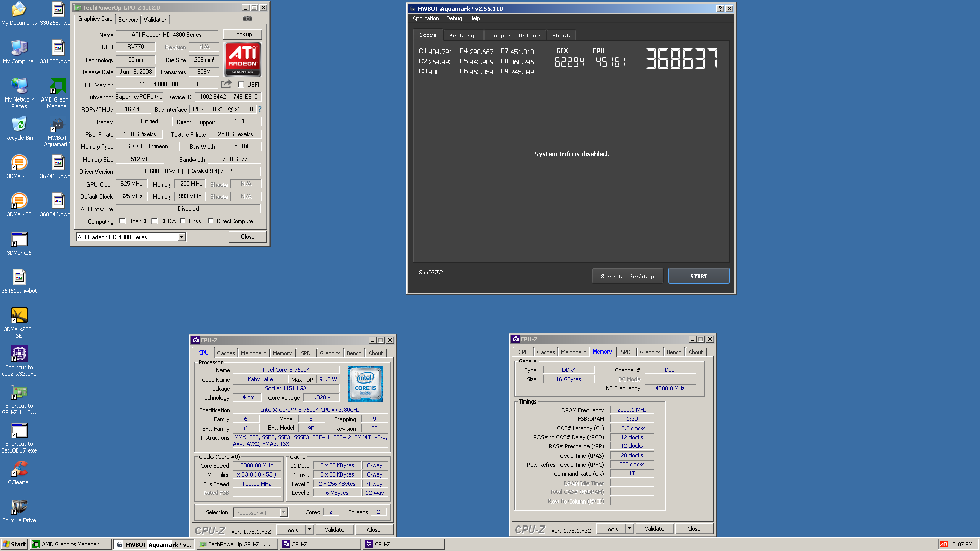Click the BIOS export share icon in GPU-Z

coord(226,84)
